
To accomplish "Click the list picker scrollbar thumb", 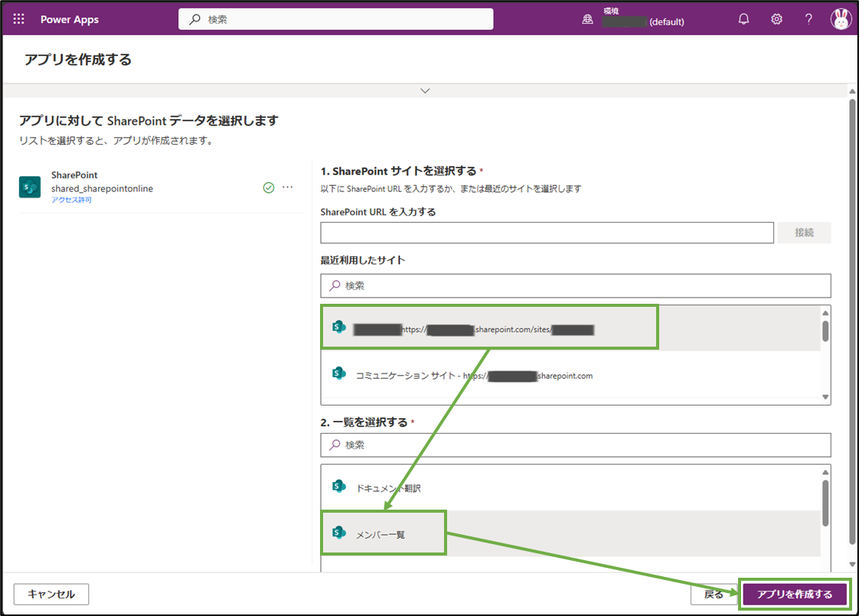I will click(x=825, y=504).
